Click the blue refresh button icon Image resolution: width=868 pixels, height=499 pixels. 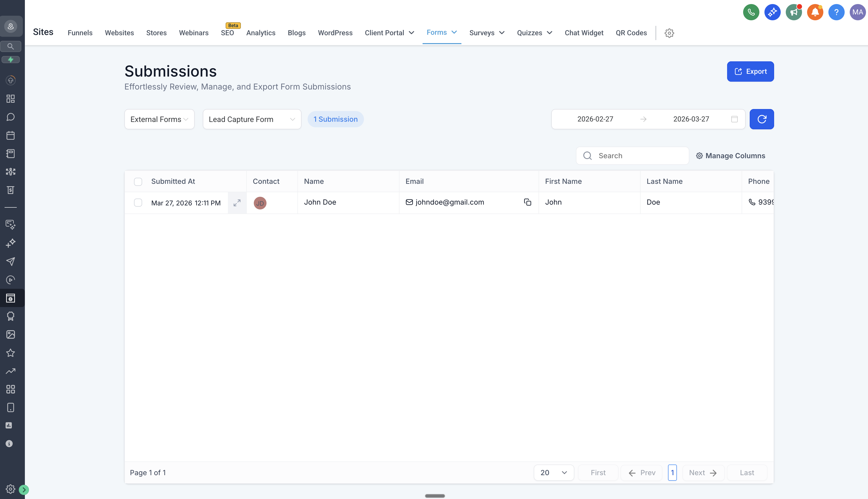point(761,119)
